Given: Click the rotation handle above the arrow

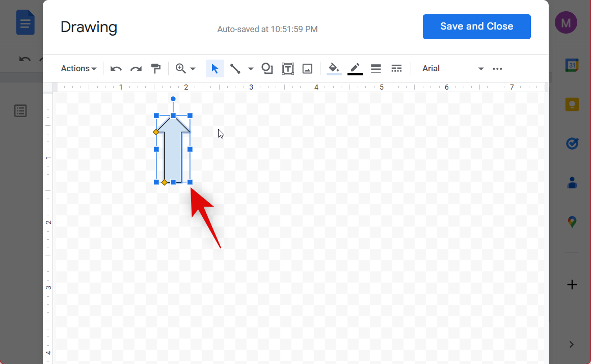Looking at the screenshot, I should click(x=173, y=99).
